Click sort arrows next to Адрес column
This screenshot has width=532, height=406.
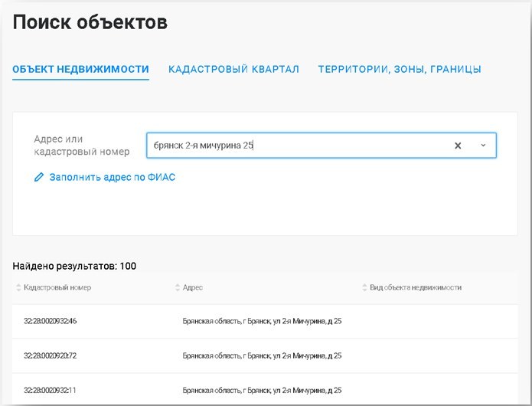click(x=178, y=288)
